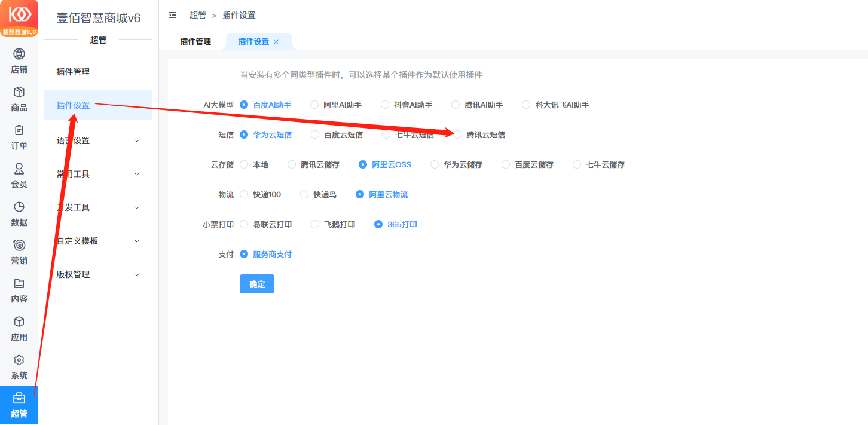Image resolution: width=868 pixels, height=425 pixels.
Task: Select 飞鹅打印 receipt printing option
Action: pyautogui.click(x=315, y=224)
